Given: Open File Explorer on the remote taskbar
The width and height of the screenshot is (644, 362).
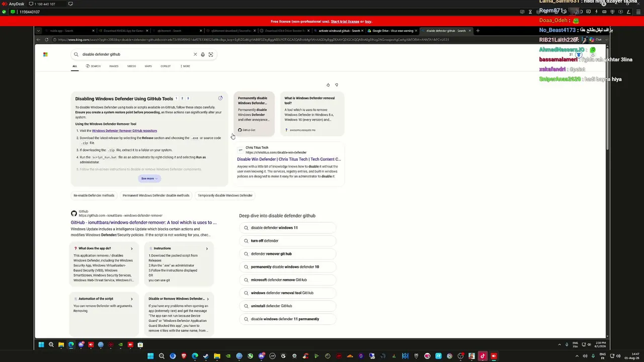Looking at the screenshot, I should pos(61,345).
